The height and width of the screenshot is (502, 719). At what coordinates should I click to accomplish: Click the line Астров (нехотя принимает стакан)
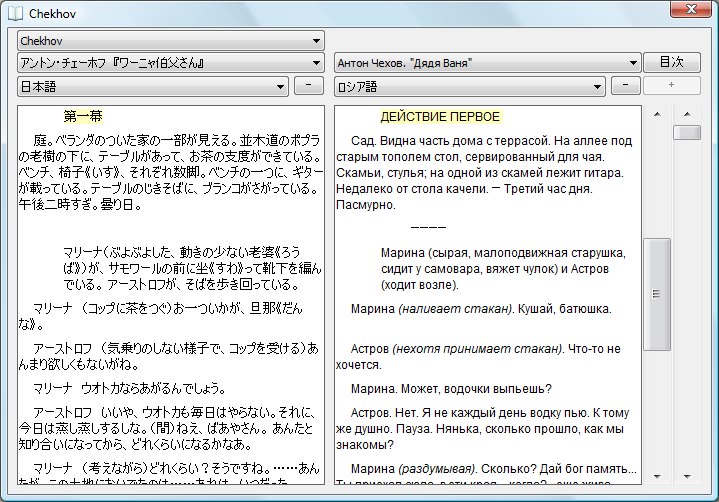click(479, 357)
